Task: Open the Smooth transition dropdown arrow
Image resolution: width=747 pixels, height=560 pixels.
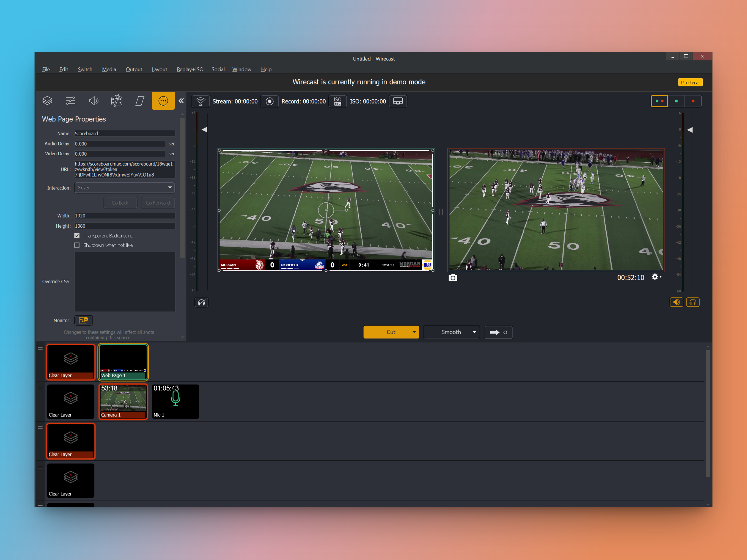Action: (474, 332)
